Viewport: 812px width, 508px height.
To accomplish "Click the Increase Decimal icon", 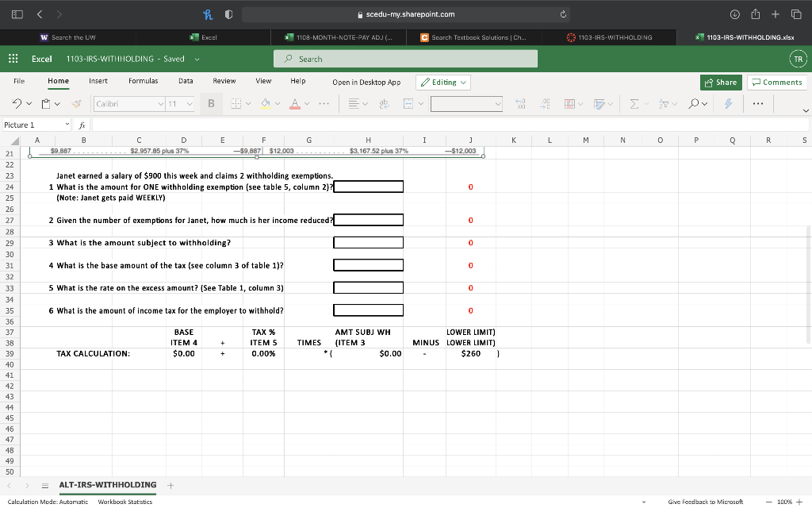I will [x=520, y=103].
